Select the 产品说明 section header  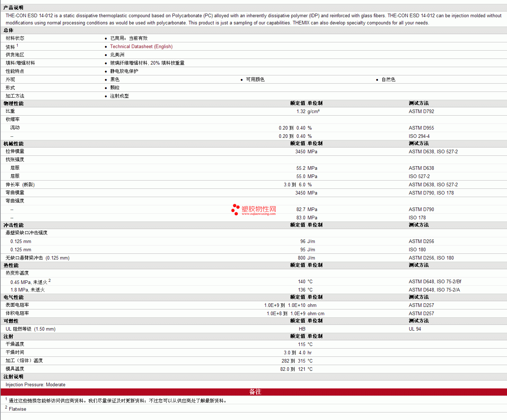tap(13, 8)
